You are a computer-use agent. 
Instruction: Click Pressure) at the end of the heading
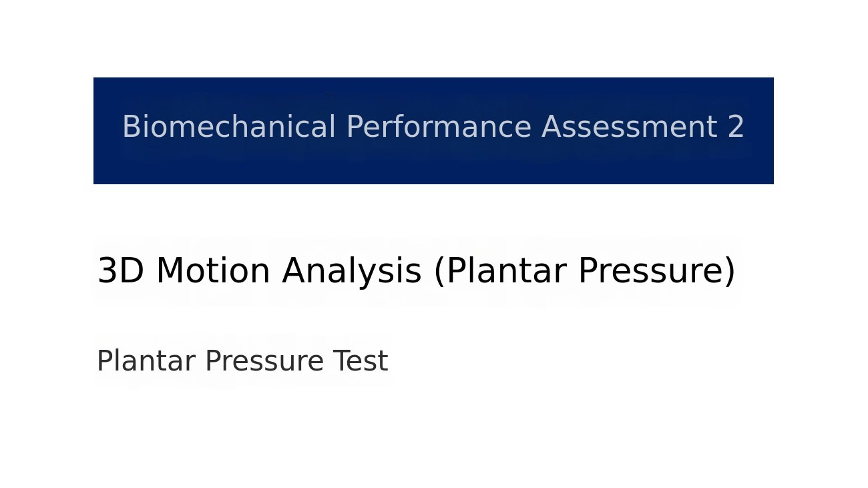pos(656,271)
